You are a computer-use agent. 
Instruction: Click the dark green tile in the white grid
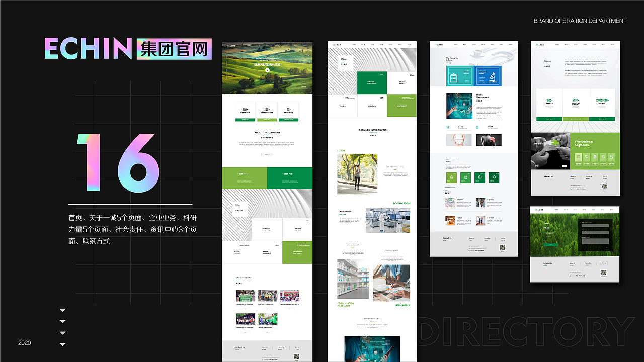(x=372, y=83)
